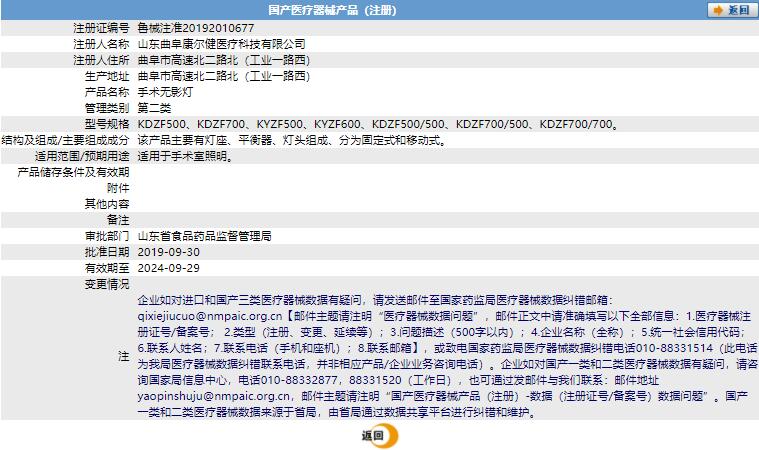759x450 pixels.
Task: Click the email yaopinshuju@nmpaic.org.cn
Action: 210,397
